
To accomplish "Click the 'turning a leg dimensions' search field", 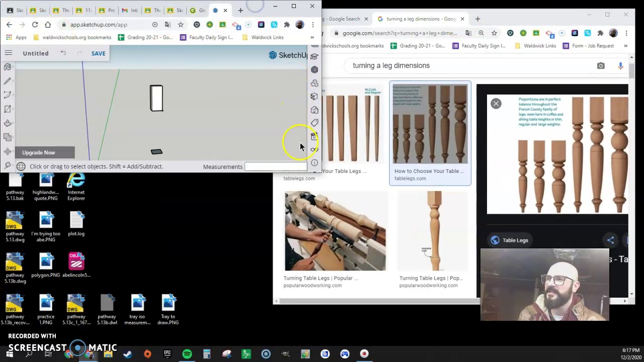I will point(468,65).
